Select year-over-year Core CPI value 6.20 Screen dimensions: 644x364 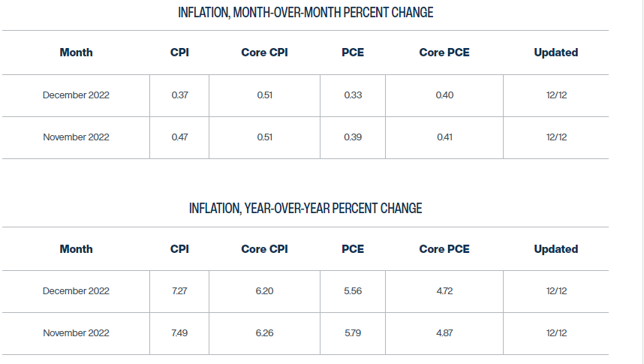tap(264, 291)
